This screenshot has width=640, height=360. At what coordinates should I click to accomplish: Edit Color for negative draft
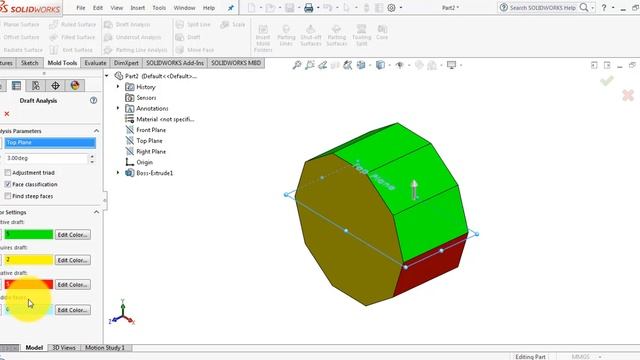click(73, 284)
